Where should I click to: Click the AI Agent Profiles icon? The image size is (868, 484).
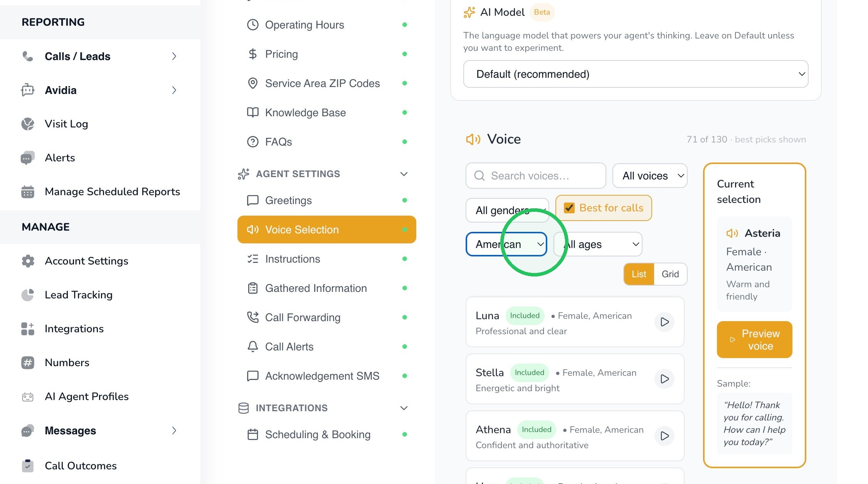point(28,397)
